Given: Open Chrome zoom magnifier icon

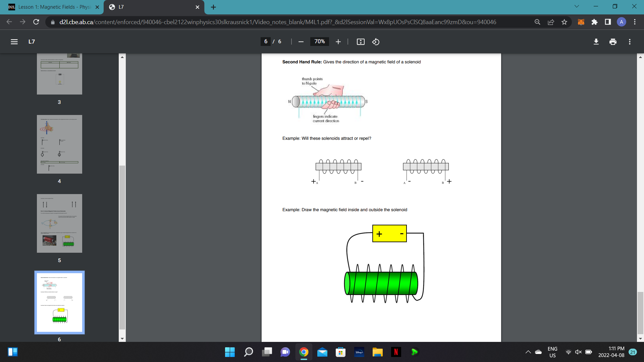Looking at the screenshot, I should tap(537, 22).
